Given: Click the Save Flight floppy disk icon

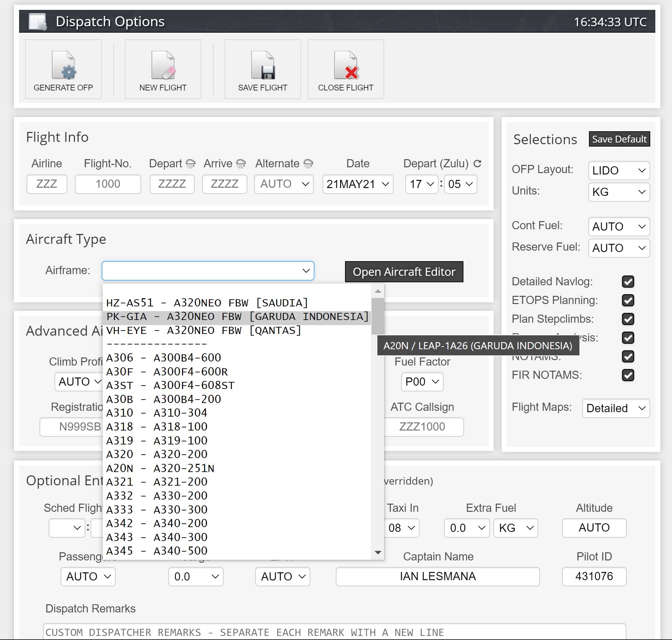Looking at the screenshot, I should 262,65.
